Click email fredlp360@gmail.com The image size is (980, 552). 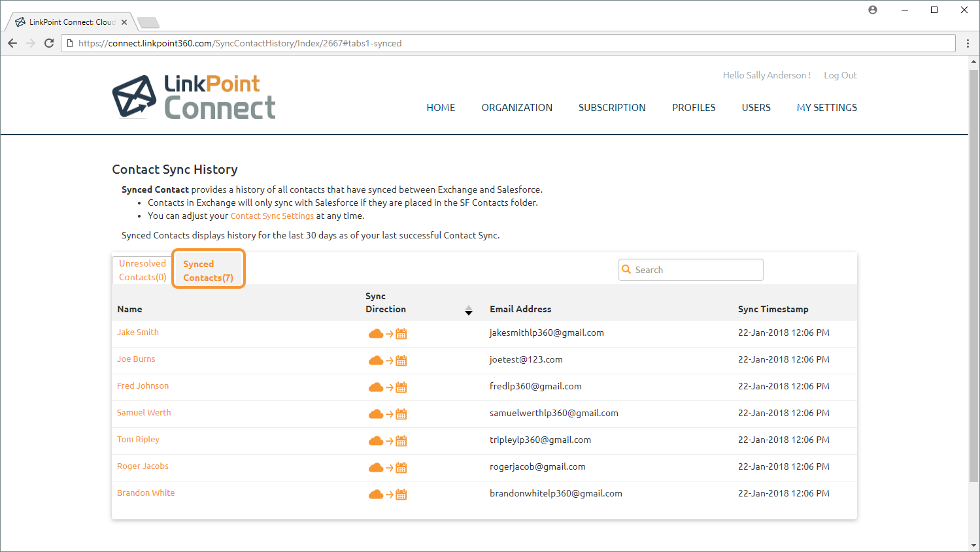(x=535, y=386)
